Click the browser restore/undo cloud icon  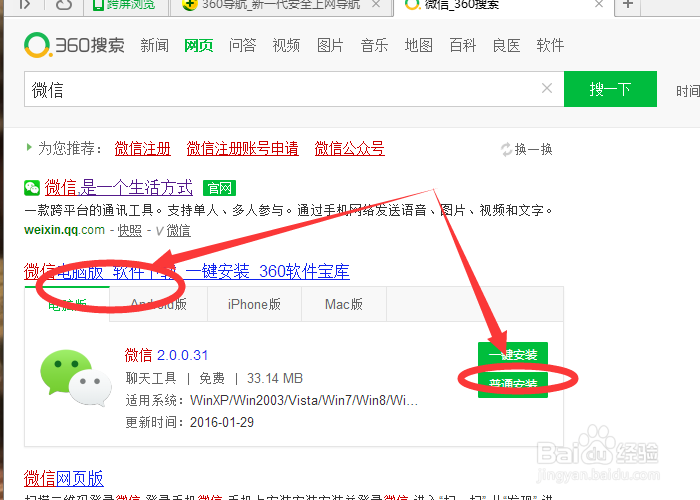coord(64,4)
